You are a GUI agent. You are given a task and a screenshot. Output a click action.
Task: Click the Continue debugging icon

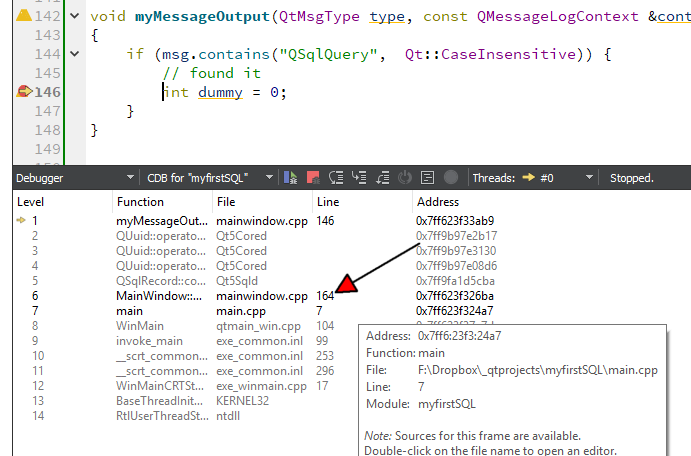(x=290, y=178)
